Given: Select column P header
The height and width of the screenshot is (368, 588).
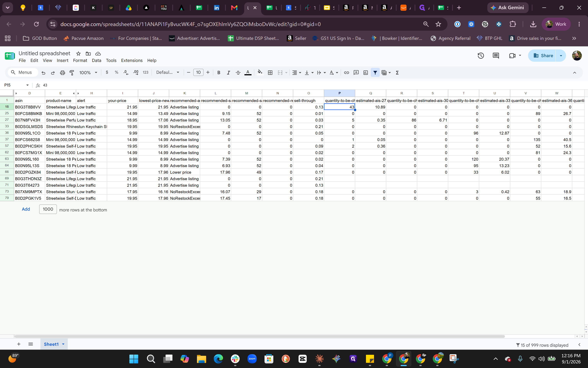Looking at the screenshot, I should pos(339,93).
